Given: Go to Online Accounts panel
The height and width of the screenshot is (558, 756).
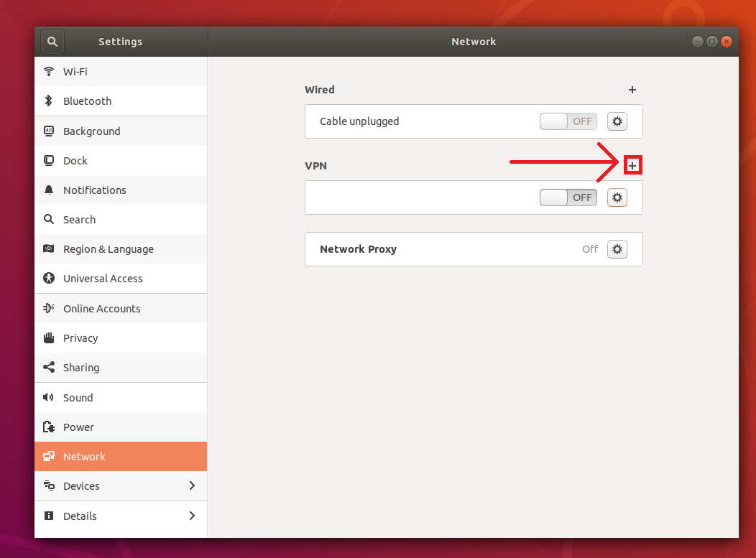Looking at the screenshot, I should pos(101,309).
